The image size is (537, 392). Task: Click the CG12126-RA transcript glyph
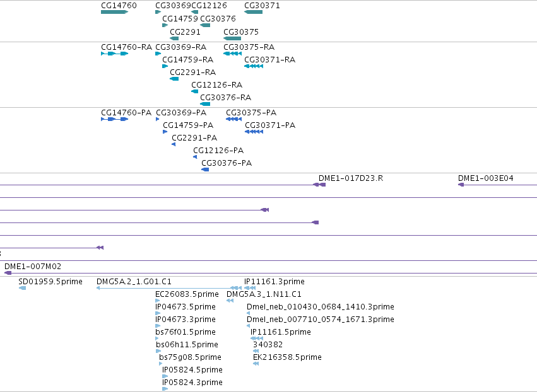(194, 91)
